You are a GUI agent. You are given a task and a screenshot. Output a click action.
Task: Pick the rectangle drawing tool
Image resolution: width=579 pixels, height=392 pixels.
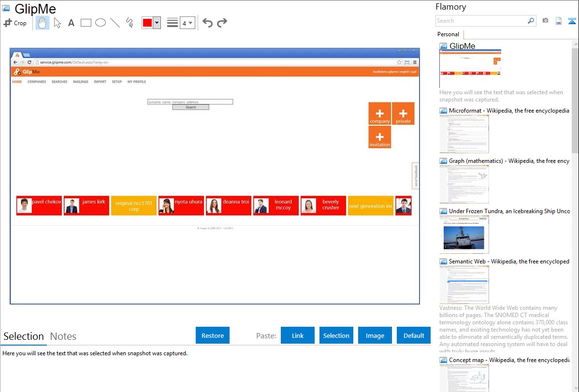point(86,23)
